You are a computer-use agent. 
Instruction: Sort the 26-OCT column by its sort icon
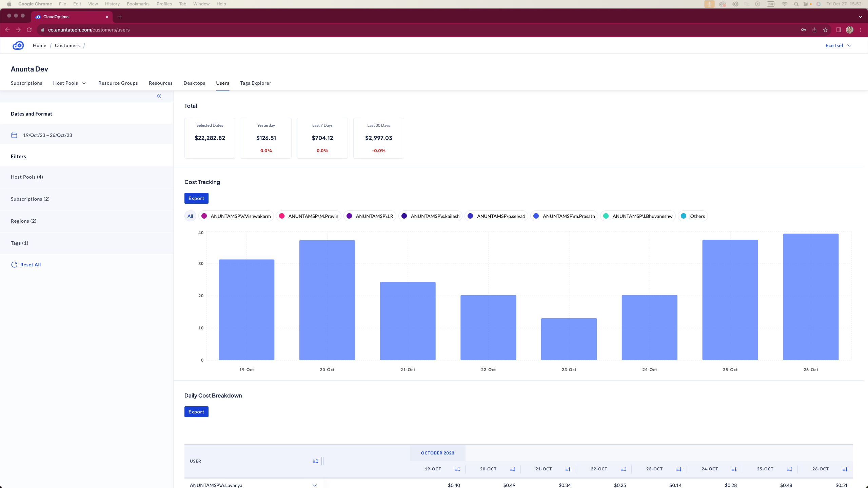coord(845,469)
